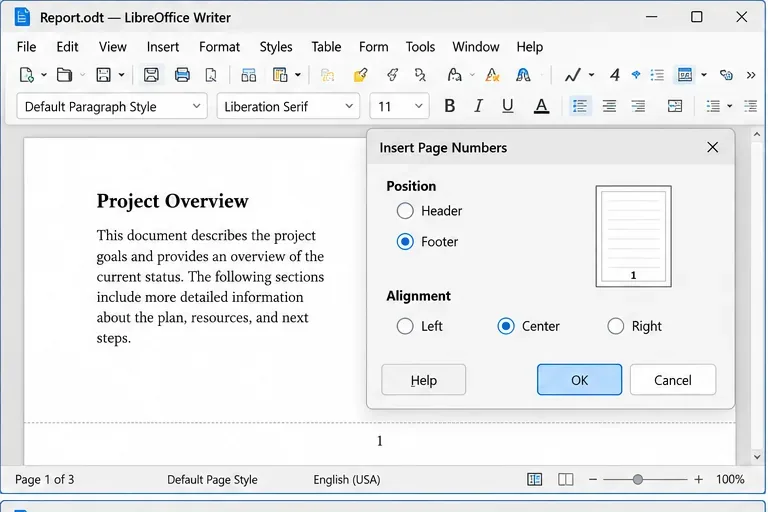This screenshot has height=512, width=768.
Task: Click the 'Project Overview' heading in document
Action: click(x=172, y=201)
